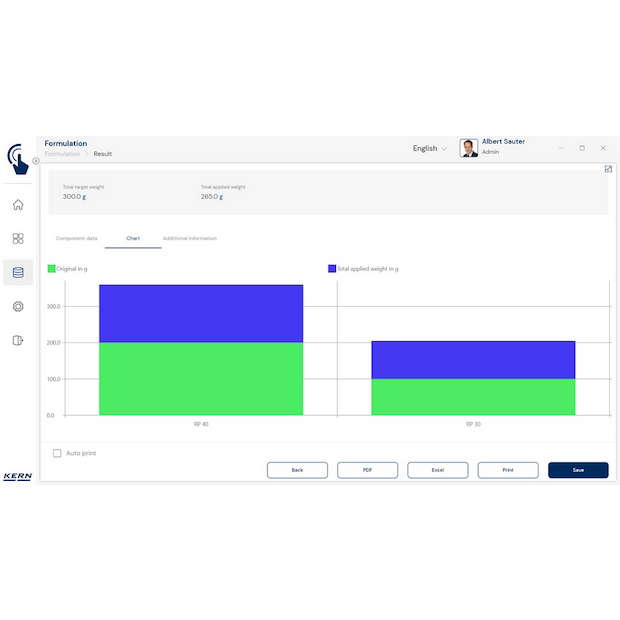Viewport: 620px width, 620px height.
Task: Click the KERN logo in sidebar
Action: 17,476
